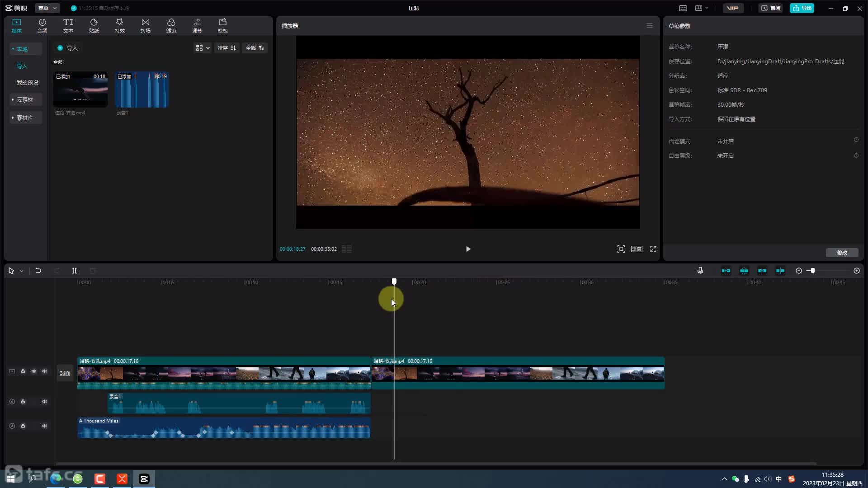Viewport: 868px width, 488px height.
Task: Select 我的预设 in the sidebar
Action: [27, 82]
